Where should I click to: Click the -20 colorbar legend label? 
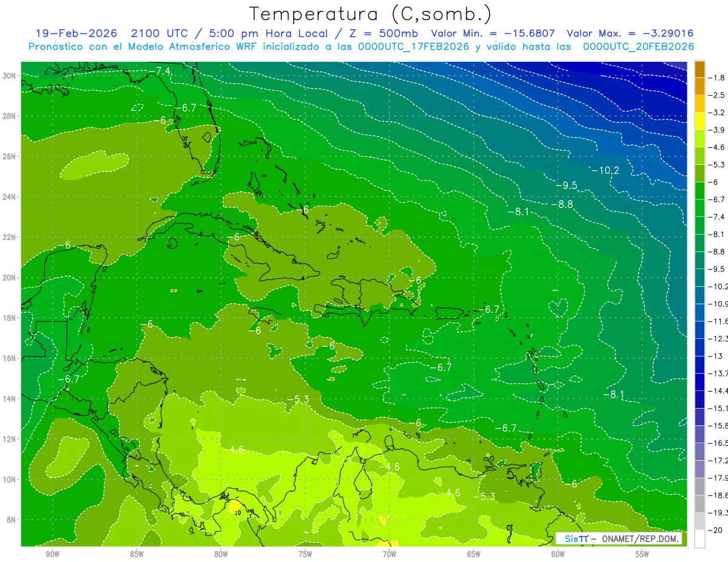click(715, 530)
